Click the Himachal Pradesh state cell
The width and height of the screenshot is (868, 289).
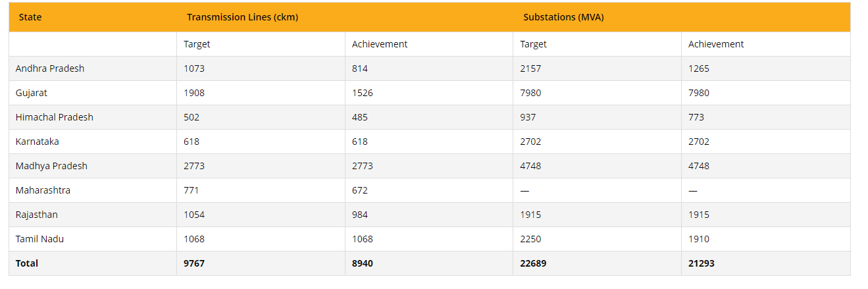[x=55, y=117]
